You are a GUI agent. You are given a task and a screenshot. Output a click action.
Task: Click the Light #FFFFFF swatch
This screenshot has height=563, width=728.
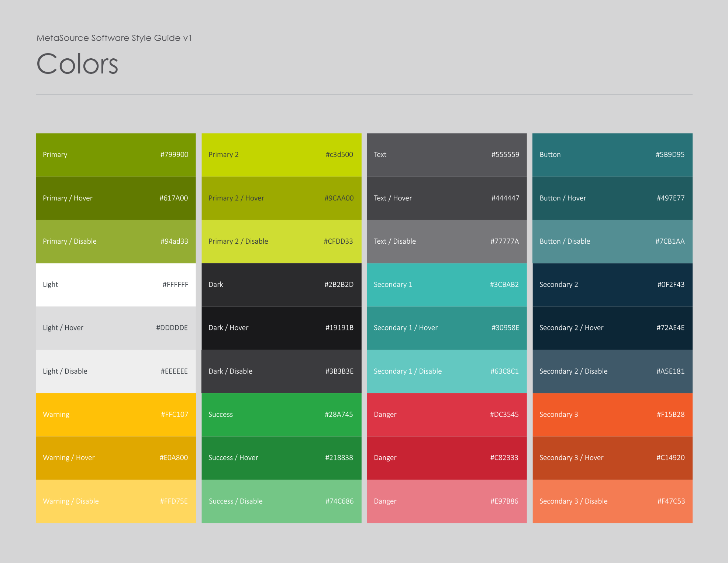pyautogui.click(x=115, y=285)
